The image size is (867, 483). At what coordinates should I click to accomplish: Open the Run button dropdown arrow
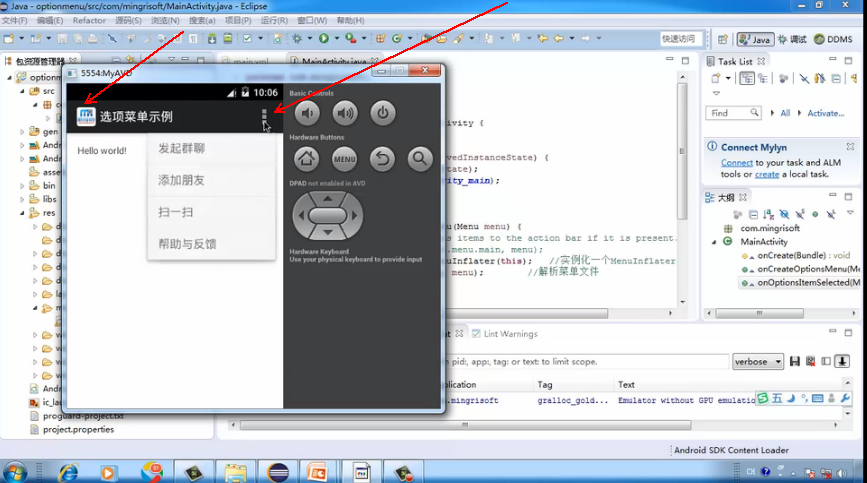click(336, 38)
